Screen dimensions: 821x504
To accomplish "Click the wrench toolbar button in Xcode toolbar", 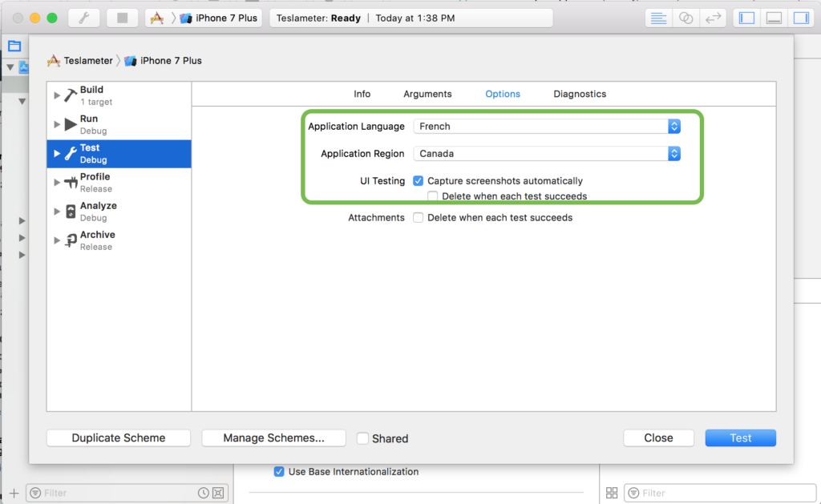I will tap(83, 18).
